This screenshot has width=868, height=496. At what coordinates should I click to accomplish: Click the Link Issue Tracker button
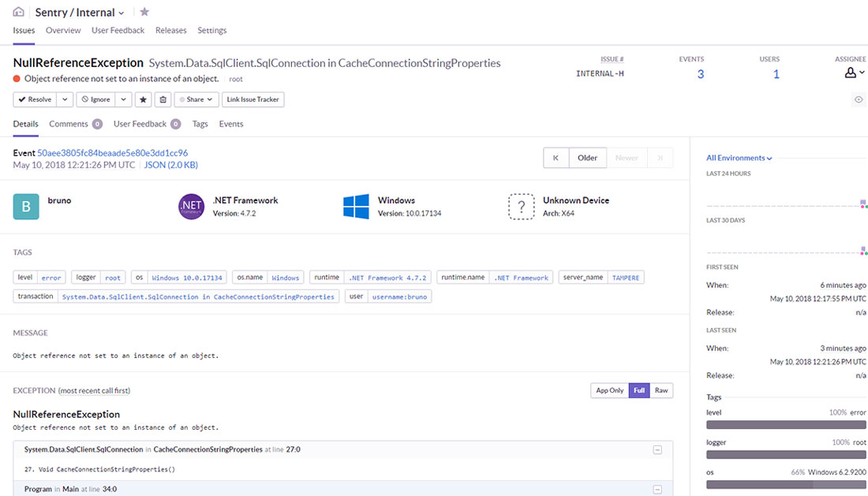253,99
